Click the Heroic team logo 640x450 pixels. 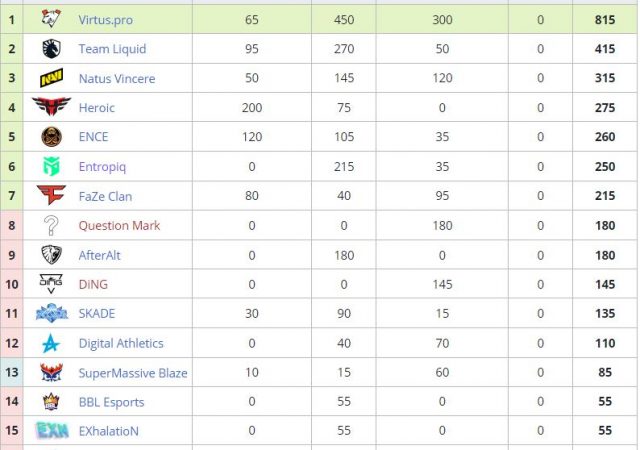[x=51, y=107]
